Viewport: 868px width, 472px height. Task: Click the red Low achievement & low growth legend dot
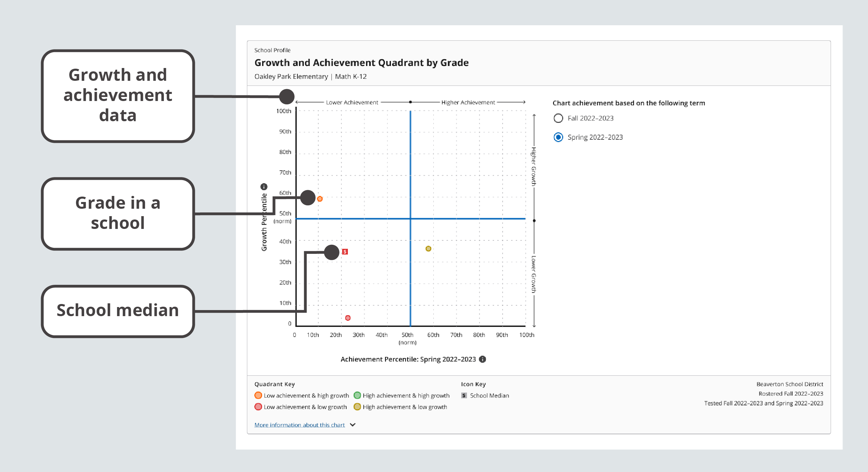click(x=258, y=407)
